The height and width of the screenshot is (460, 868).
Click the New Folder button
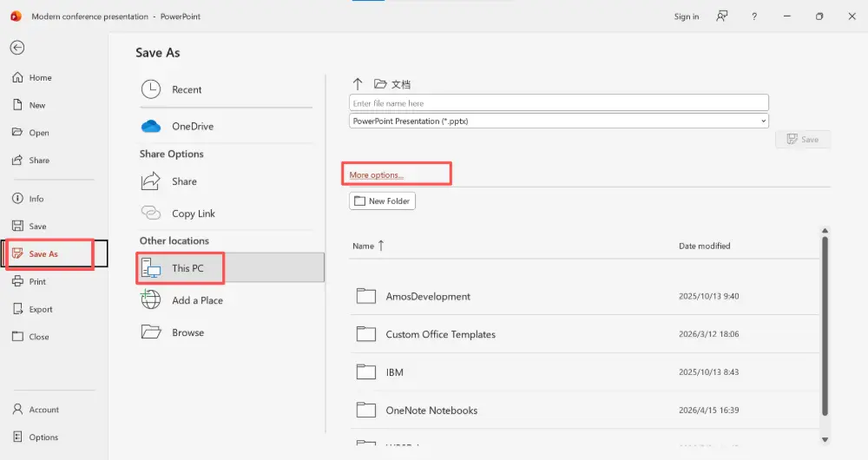tap(382, 201)
